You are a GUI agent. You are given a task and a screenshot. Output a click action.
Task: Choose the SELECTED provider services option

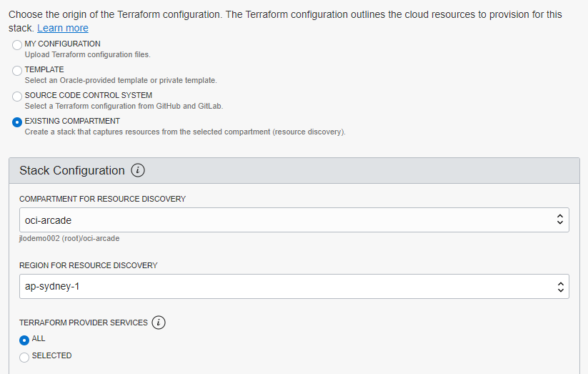click(x=24, y=357)
